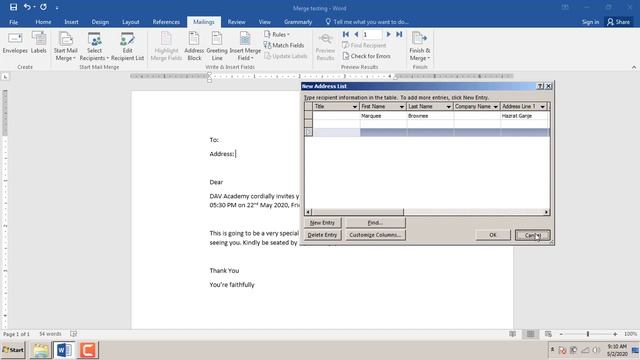The width and height of the screenshot is (640, 360).
Task: Open the Labels tool
Action: pos(39,43)
